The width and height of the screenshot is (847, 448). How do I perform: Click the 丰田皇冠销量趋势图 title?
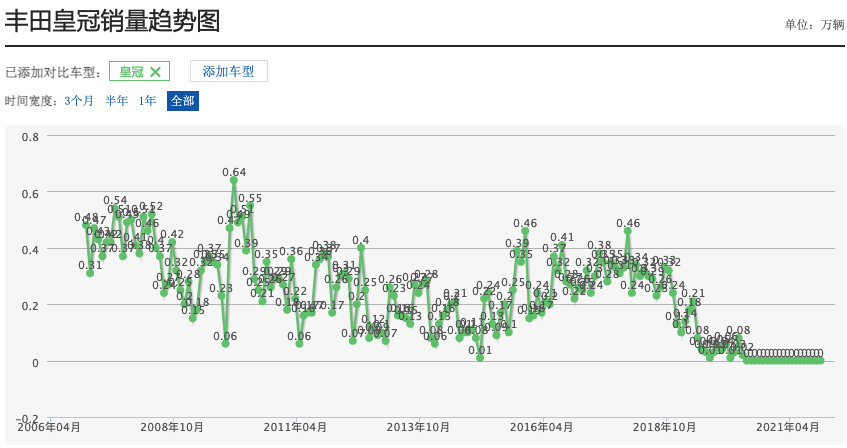coord(112,22)
